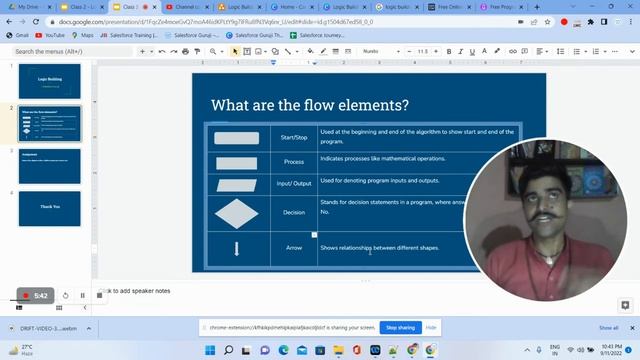This screenshot has width=640, height=360.
Task: Switch to filmstrip view
Action: point(19,308)
